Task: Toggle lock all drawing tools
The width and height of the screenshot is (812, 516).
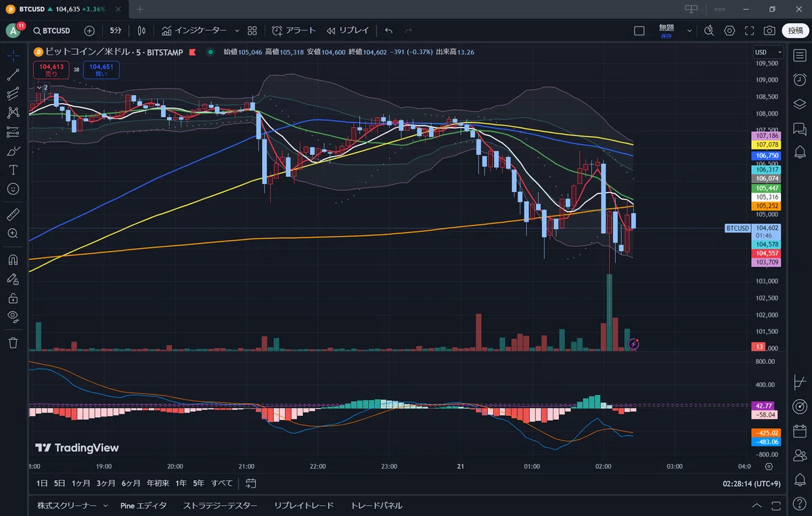Action: click(x=13, y=298)
